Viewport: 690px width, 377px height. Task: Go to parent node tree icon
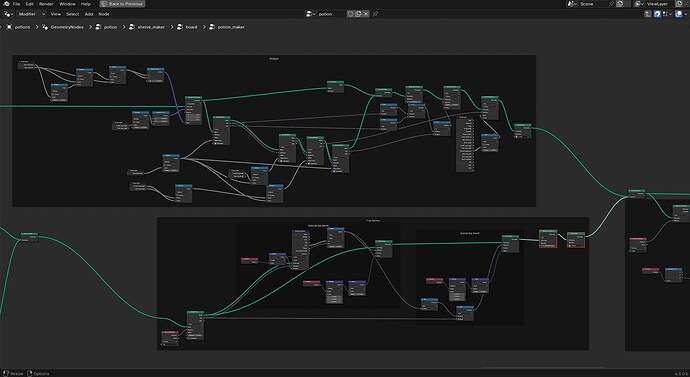coord(648,14)
